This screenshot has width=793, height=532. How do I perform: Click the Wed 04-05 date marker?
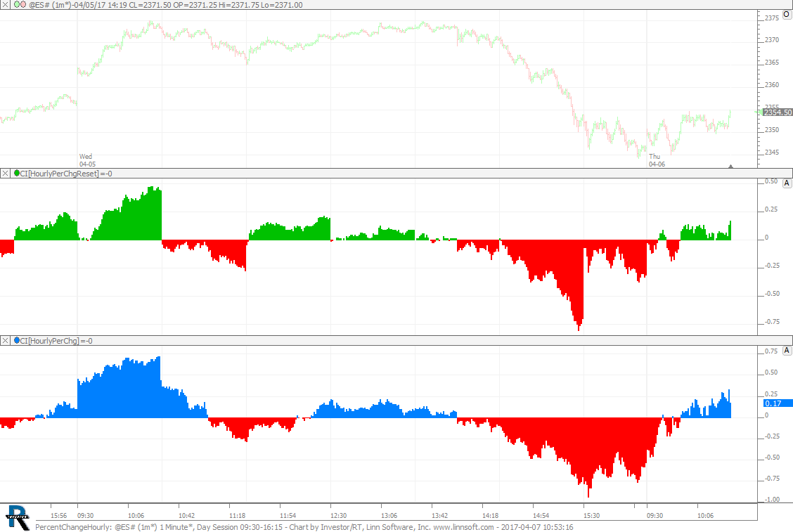pos(86,160)
